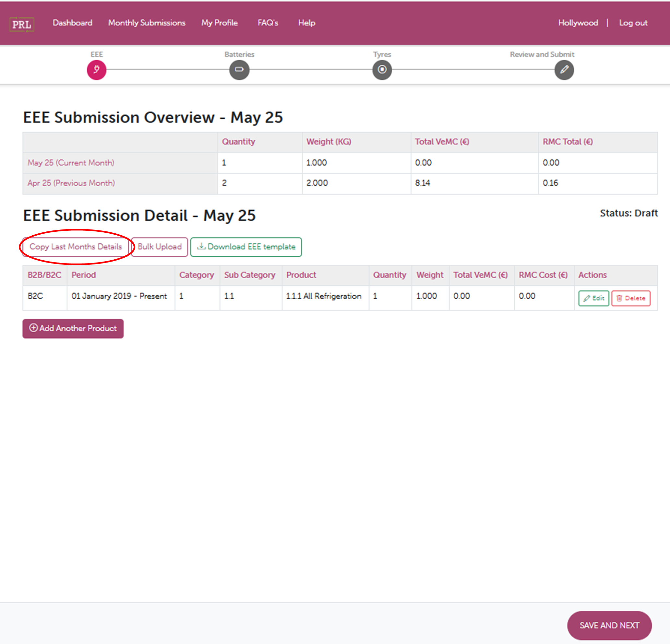Select the EEE plug step icon

tap(97, 70)
